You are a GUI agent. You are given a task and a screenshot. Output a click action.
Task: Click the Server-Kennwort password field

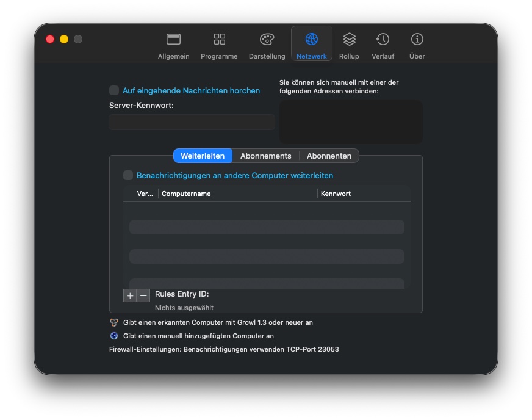tap(192, 122)
